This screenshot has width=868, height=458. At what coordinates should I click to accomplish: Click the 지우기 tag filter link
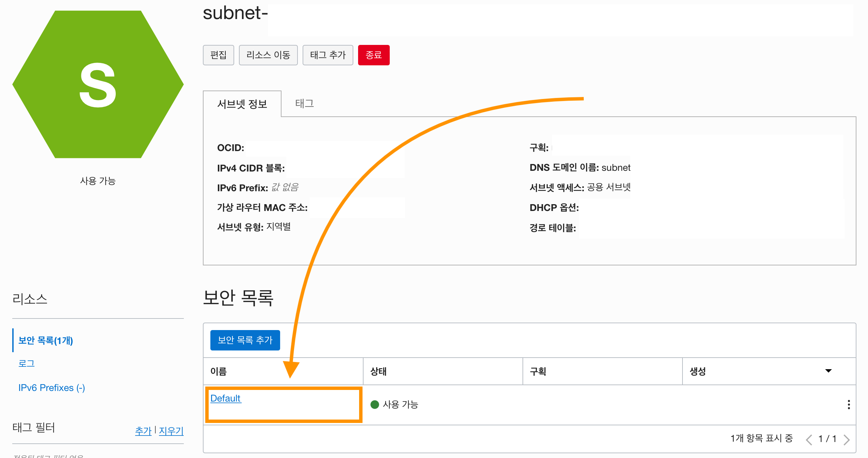coord(171,431)
